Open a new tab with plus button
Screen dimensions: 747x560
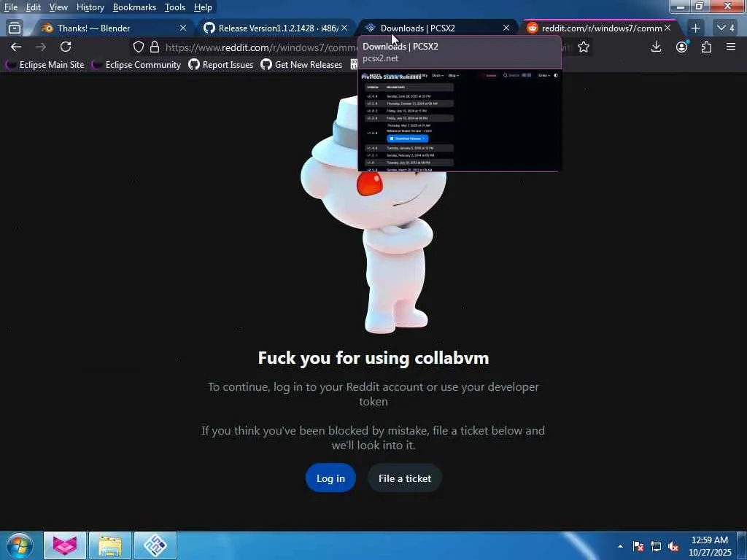coord(695,28)
